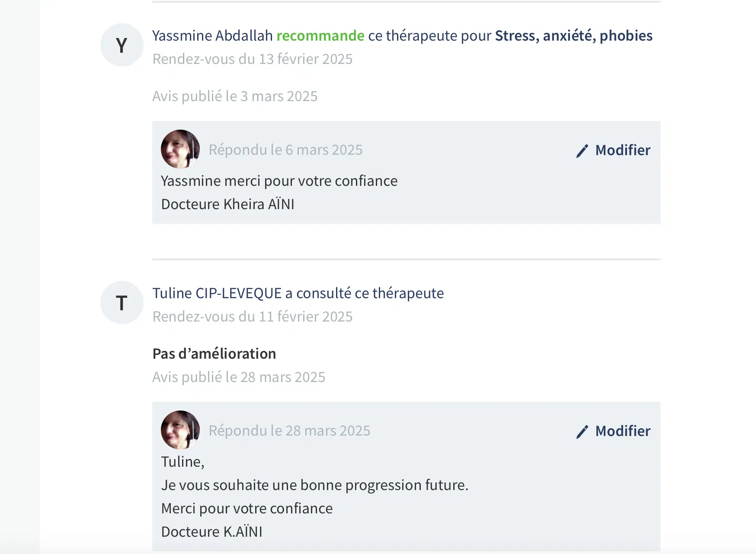
Task: Click Avis publié le 28 mars 2025
Action: pyautogui.click(x=239, y=377)
